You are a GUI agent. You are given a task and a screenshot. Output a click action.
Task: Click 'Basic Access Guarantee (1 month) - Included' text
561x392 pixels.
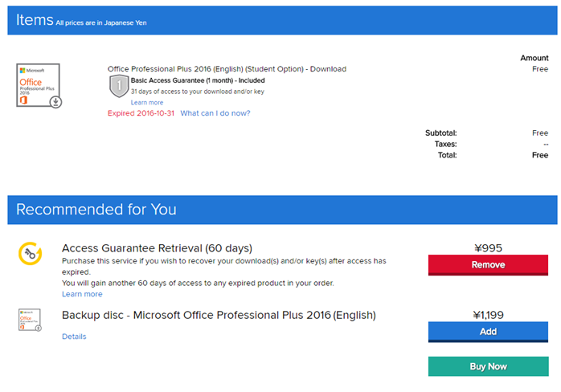click(x=198, y=80)
